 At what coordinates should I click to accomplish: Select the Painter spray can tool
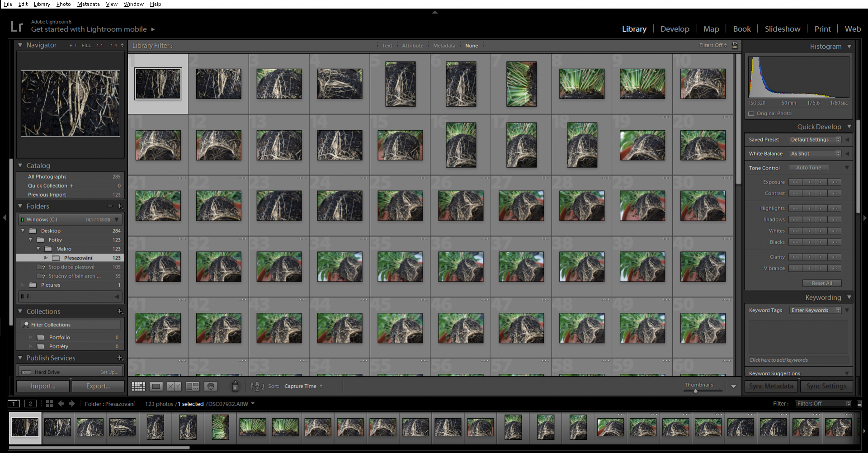(235, 386)
